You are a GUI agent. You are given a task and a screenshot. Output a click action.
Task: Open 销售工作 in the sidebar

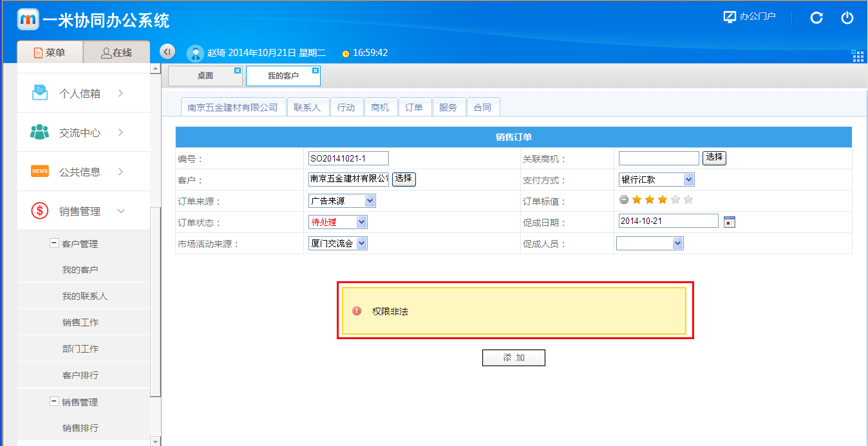pos(80,322)
